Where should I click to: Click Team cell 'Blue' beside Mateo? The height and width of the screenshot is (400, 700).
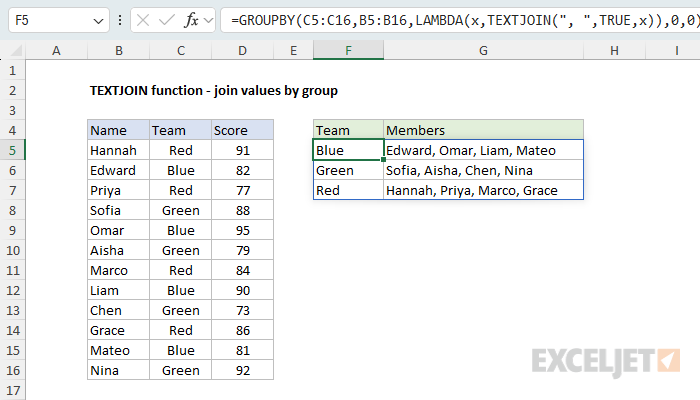click(x=180, y=350)
